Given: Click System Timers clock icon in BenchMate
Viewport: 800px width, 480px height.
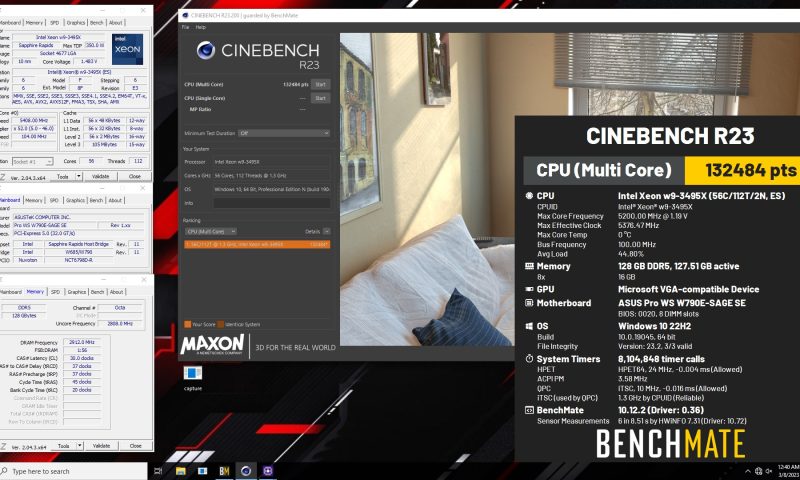Looking at the screenshot, I should (529, 359).
